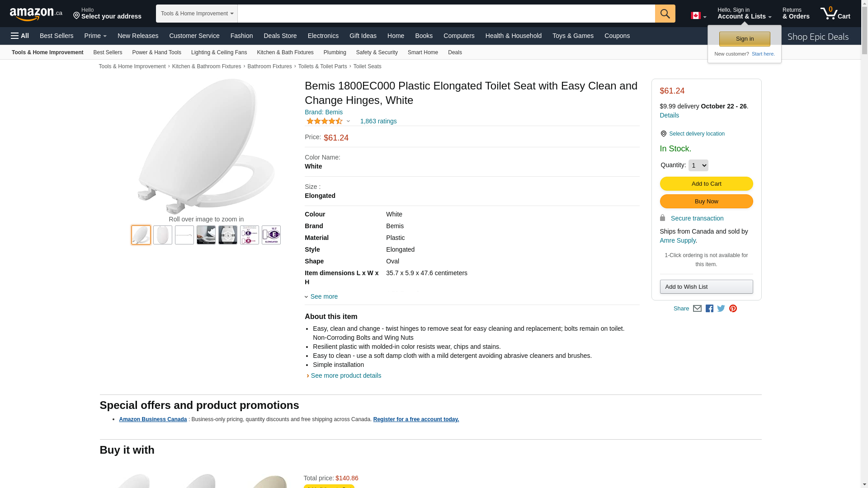
Task: Share product on Facebook
Action: pos(709,309)
